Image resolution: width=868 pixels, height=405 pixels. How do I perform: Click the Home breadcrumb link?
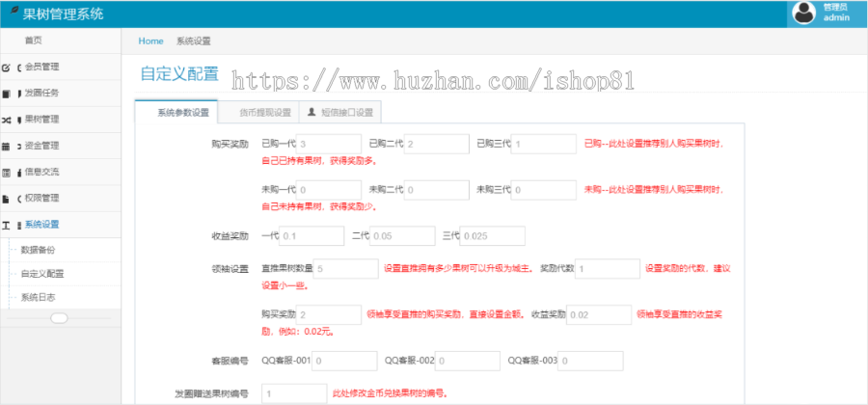pos(150,40)
